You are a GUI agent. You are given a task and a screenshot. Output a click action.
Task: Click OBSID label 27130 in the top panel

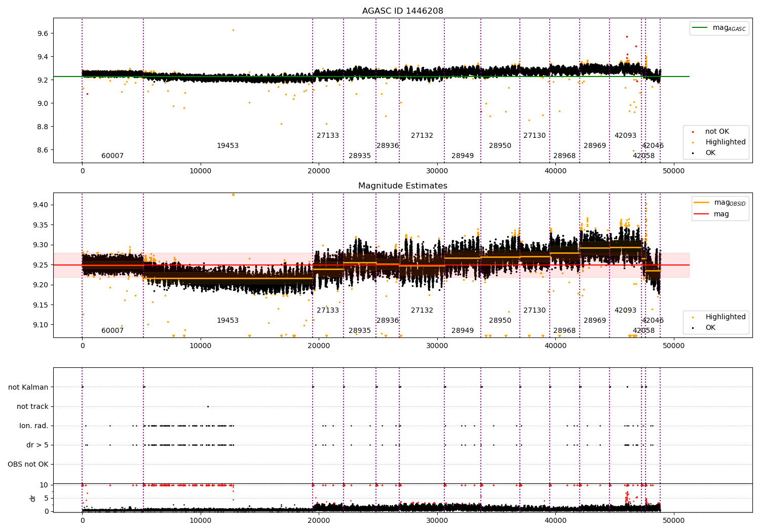tap(535, 136)
